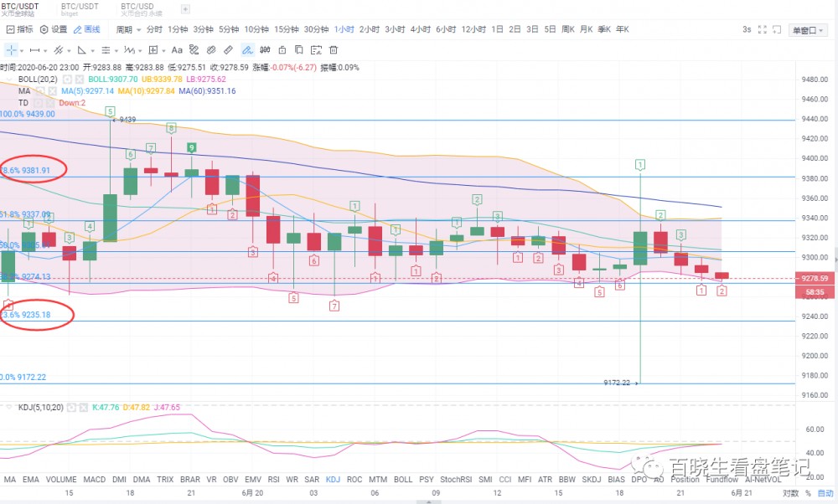The image size is (838, 504).
Task: Hide the BOLL indicator visibility box
Action: click(67, 80)
